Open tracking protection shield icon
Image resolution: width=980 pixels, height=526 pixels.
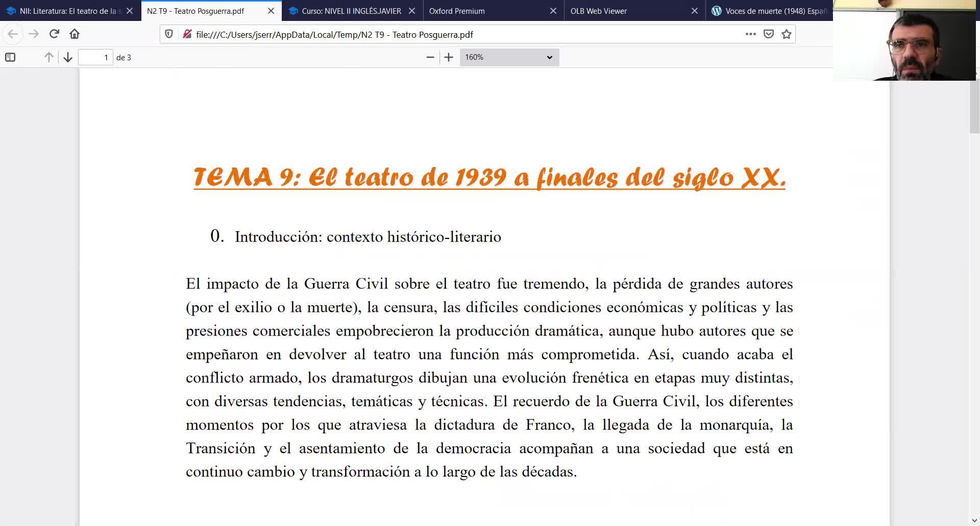(x=169, y=34)
